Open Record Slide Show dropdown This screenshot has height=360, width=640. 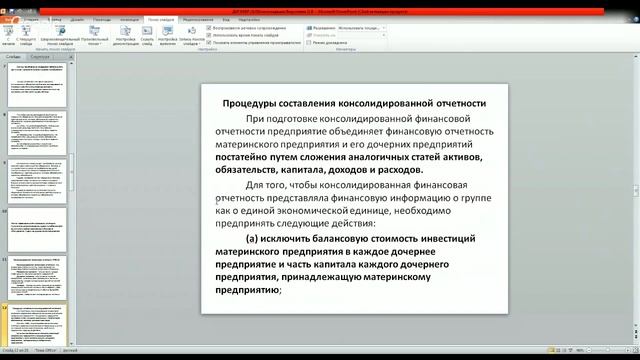pos(191,35)
